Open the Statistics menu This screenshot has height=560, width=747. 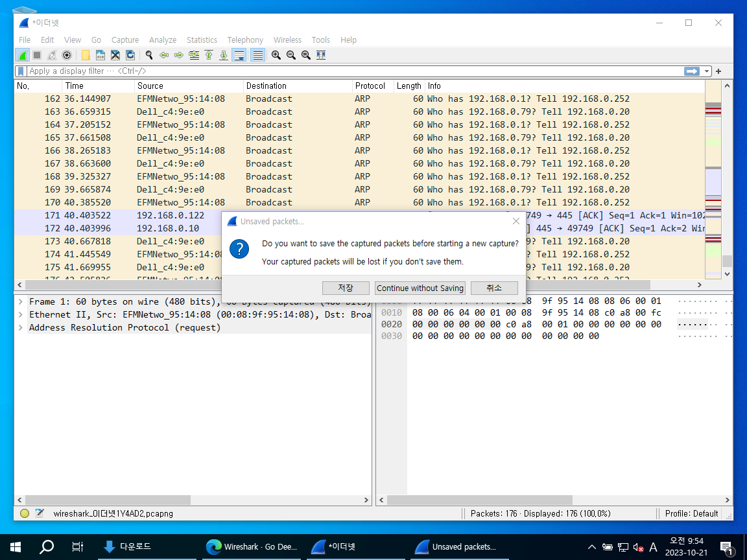point(202,40)
